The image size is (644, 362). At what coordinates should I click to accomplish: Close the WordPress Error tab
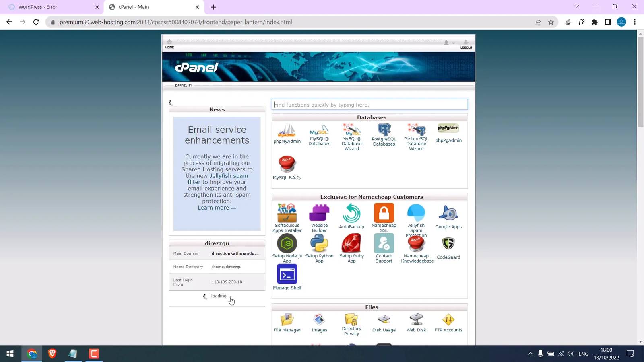(97, 7)
